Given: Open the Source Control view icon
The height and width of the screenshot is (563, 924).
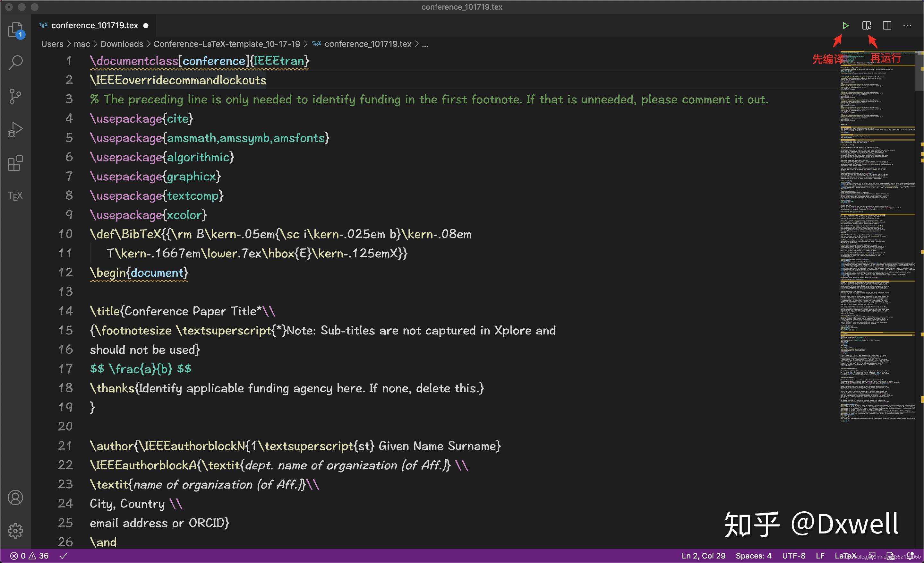Looking at the screenshot, I should (x=15, y=96).
